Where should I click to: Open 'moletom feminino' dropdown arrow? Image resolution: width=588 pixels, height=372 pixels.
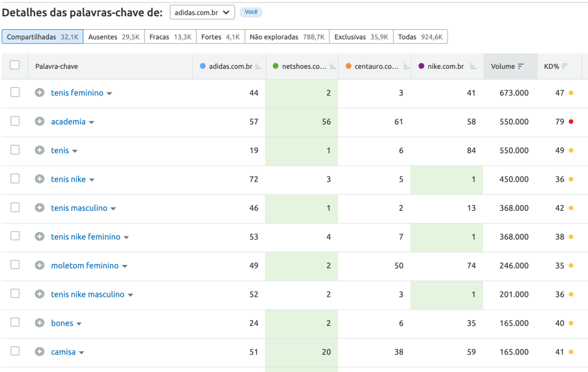125,266
